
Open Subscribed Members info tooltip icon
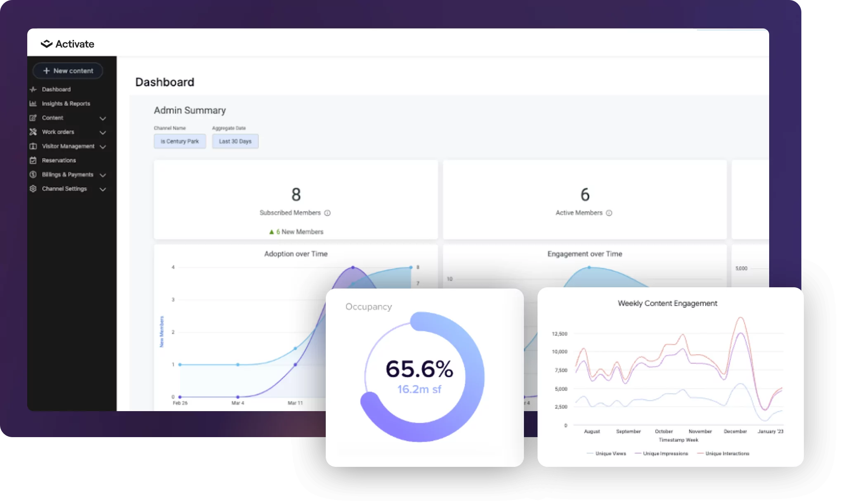(327, 213)
